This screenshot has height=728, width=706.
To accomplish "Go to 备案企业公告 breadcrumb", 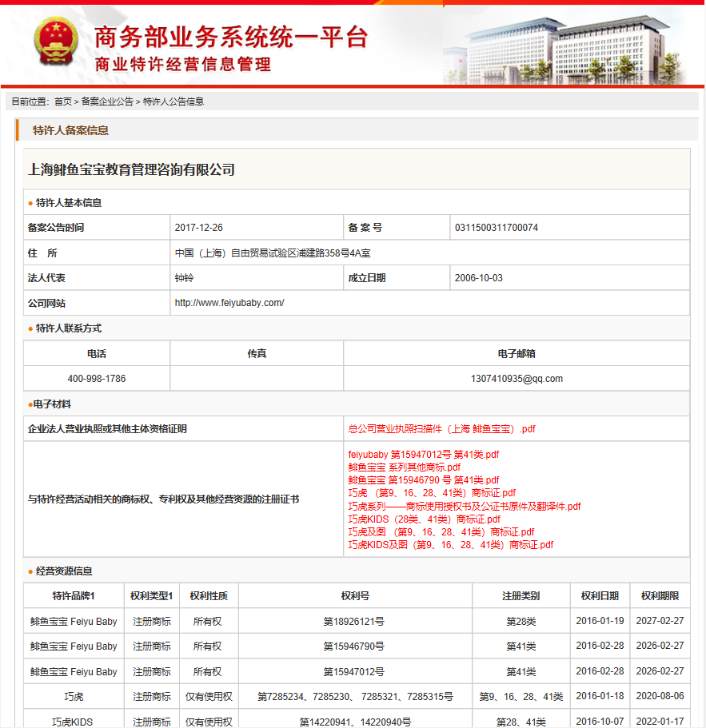I will (107, 101).
